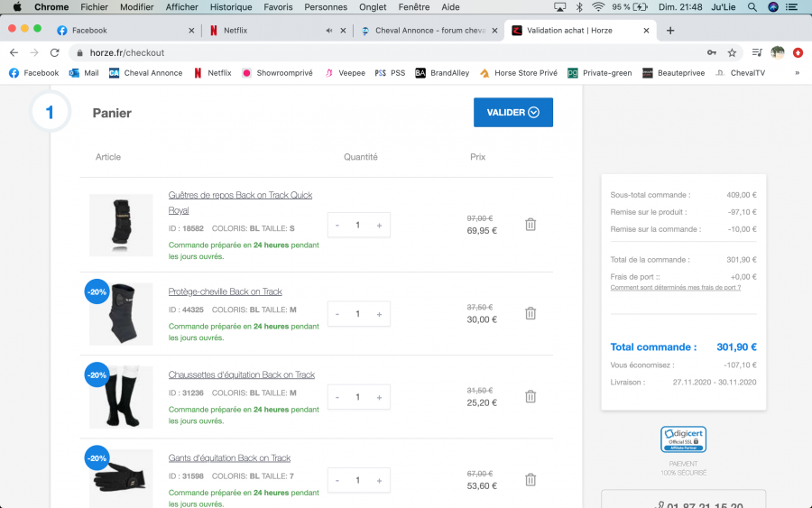Click the blue VALIDER button

click(512, 113)
